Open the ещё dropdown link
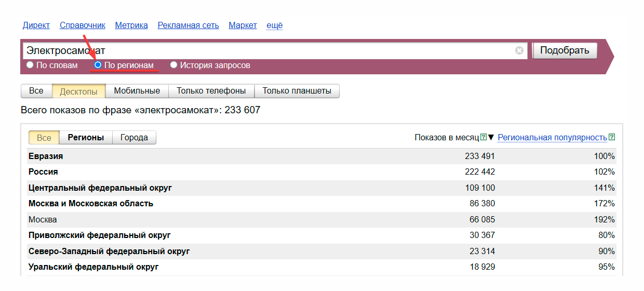 pyautogui.click(x=274, y=25)
